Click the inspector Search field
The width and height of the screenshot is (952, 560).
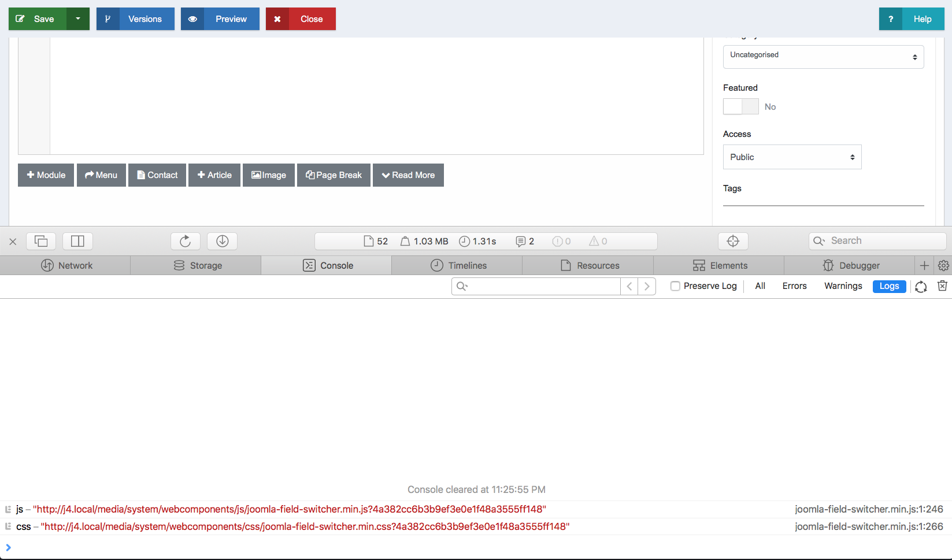tap(877, 241)
